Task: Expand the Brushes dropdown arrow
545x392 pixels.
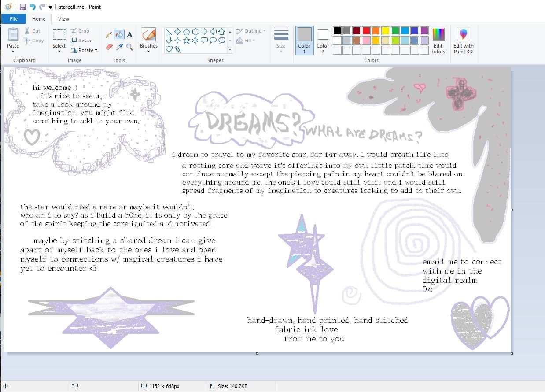Action: pos(149,51)
